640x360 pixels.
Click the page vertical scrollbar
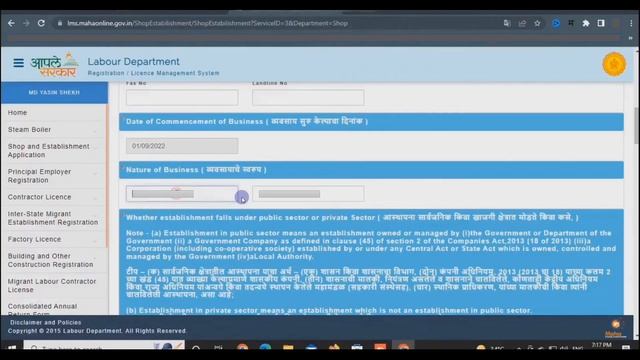(636, 125)
